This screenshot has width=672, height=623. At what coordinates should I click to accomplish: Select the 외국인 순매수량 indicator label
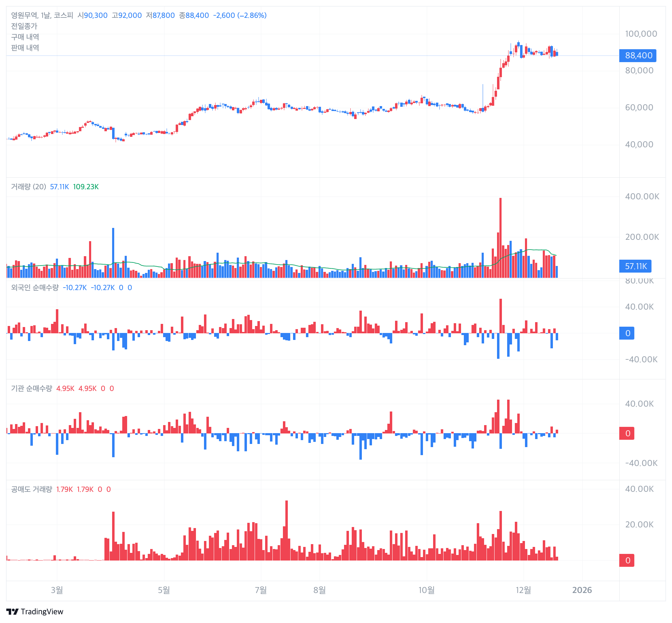(35, 288)
